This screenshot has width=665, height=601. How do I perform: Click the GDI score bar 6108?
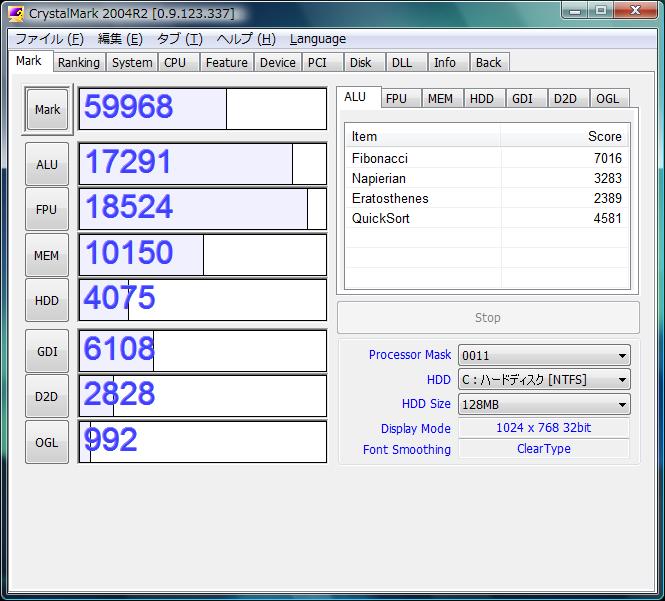(x=203, y=351)
